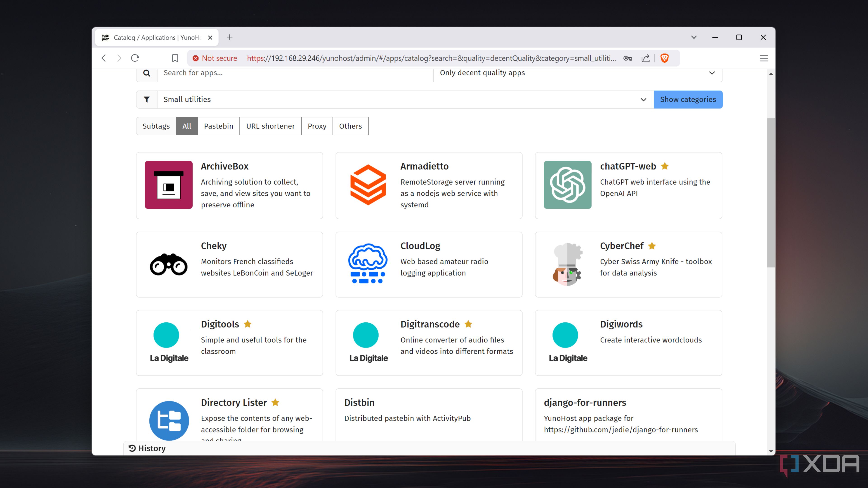Click the Brave shields lion icon

click(x=664, y=58)
